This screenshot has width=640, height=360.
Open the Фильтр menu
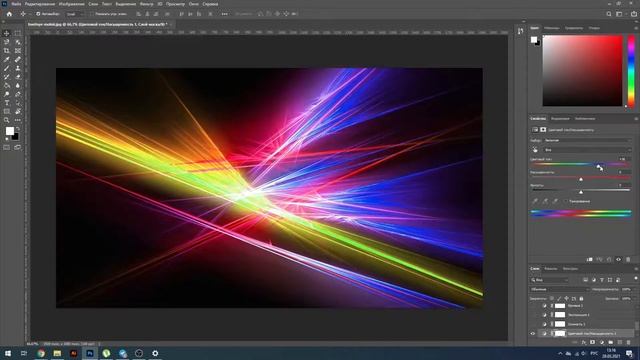tap(146, 4)
